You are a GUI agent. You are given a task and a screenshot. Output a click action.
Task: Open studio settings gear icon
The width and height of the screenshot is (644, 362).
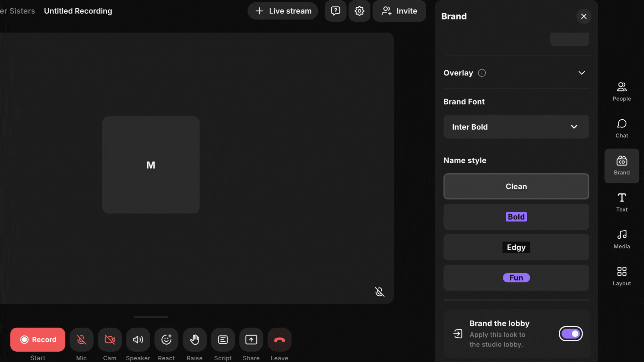tap(359, 11)
